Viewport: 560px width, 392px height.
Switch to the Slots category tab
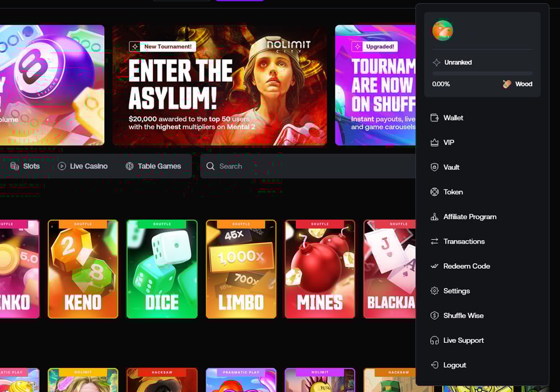[25, 166]
